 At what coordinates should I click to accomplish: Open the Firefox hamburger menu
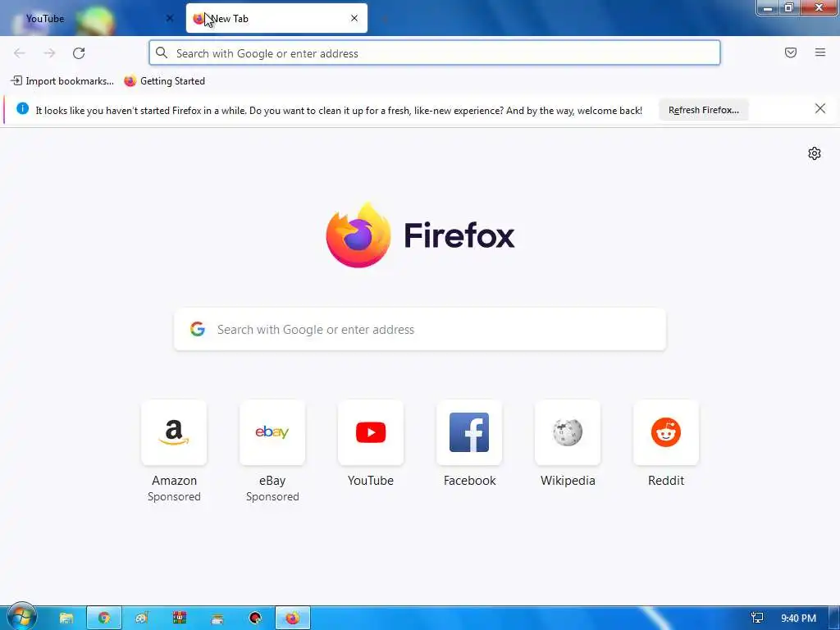(820, 52)
